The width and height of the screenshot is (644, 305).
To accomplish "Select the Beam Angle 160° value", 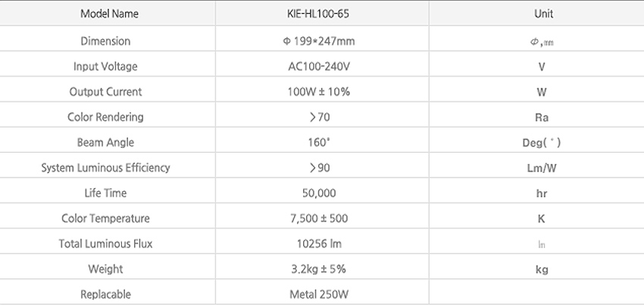I will pos(319,143).
